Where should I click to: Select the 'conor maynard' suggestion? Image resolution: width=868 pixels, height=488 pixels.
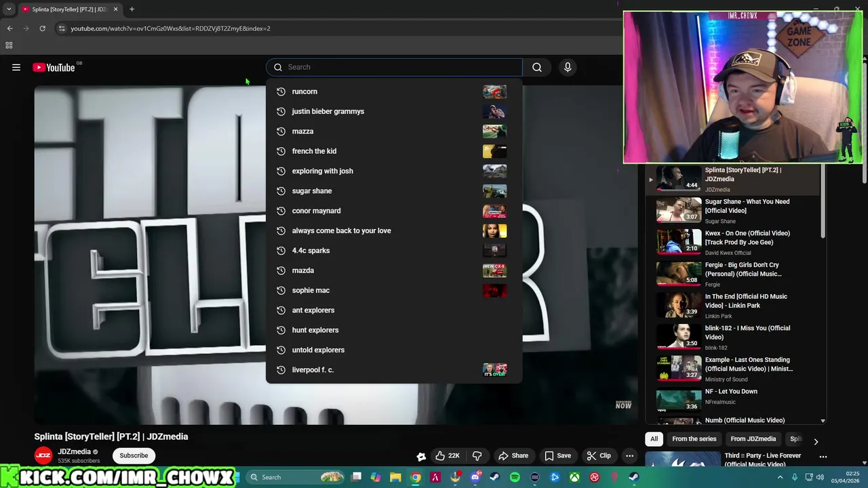[394, 211]
